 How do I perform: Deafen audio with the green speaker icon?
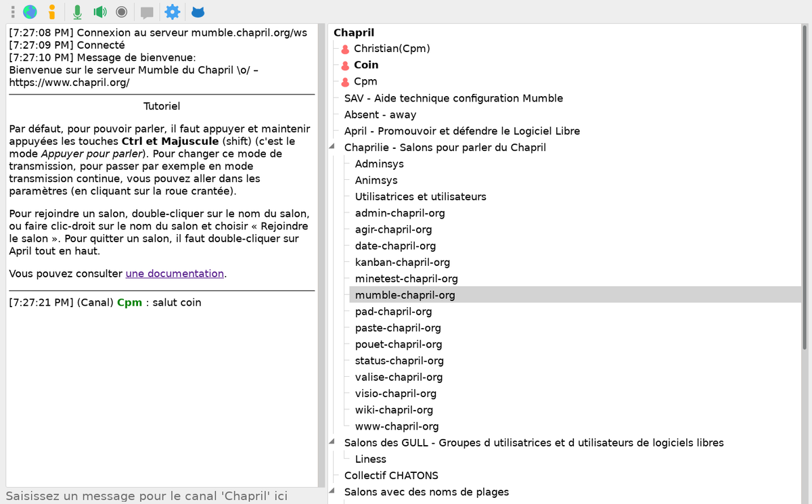100,12
